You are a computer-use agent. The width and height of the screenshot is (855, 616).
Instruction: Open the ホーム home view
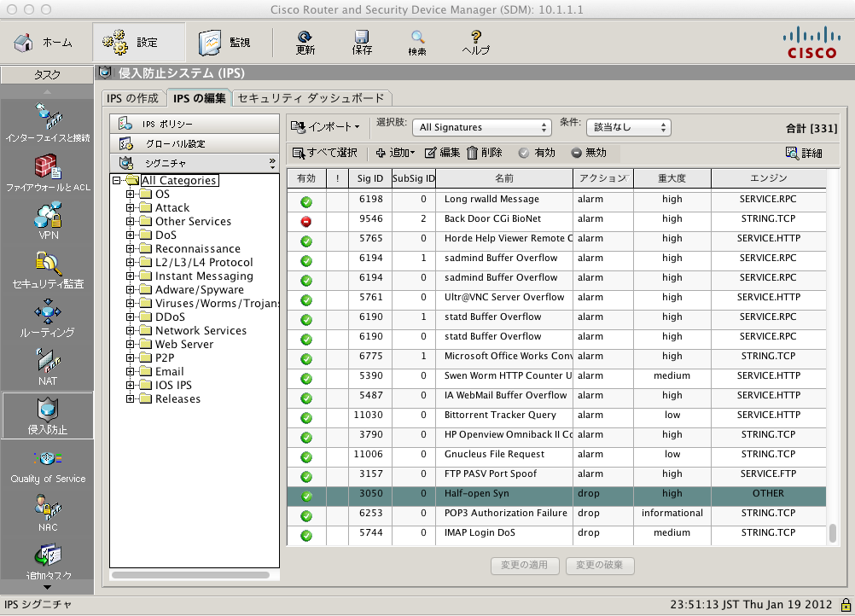pos(43,42)
